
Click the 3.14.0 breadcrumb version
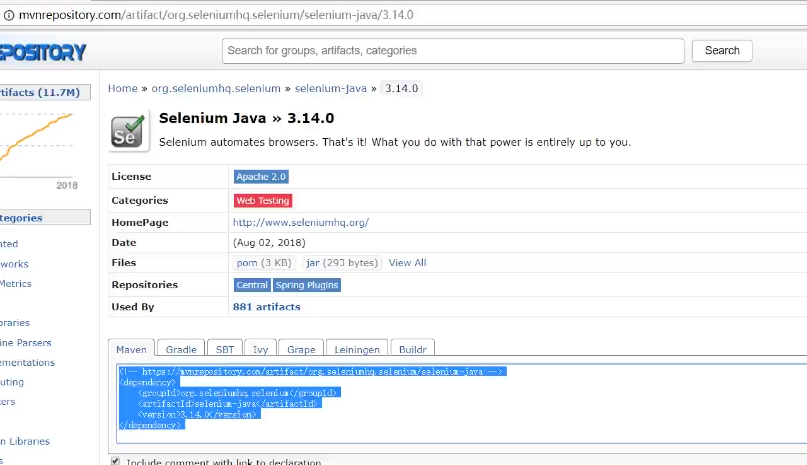(401, 89)
